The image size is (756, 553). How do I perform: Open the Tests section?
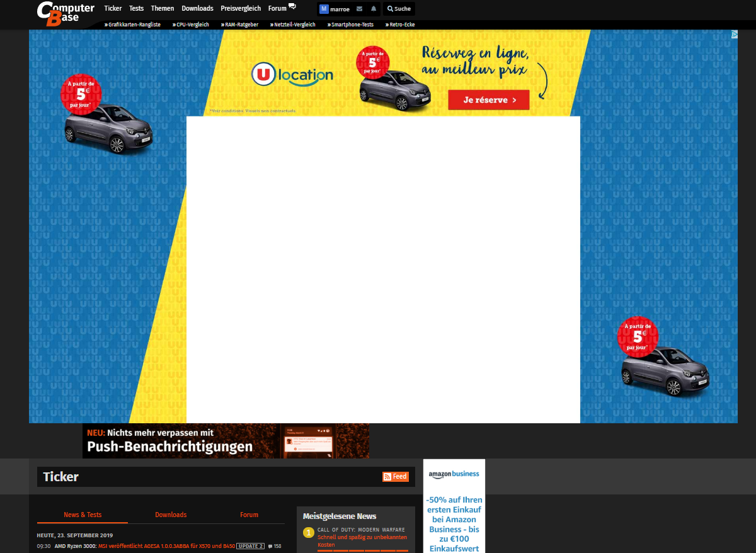pos(136,9)
